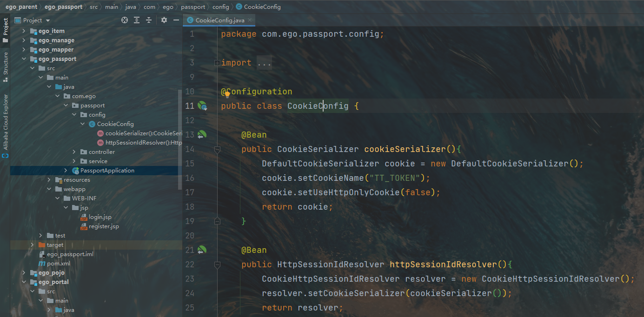The height and width of the screenshot is (317, 644).
Task: Expand the test folder
Action: (x=40, y=236)
